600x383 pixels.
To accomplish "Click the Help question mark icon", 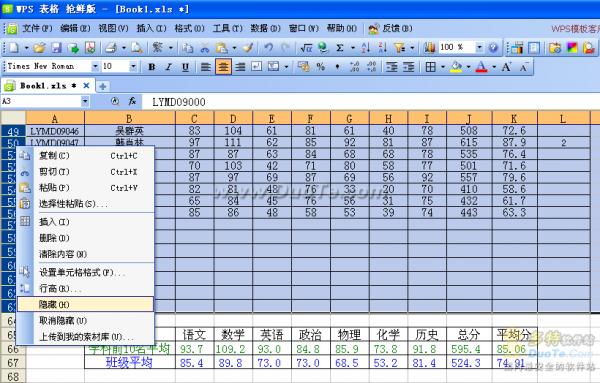I will coord(493,47).
